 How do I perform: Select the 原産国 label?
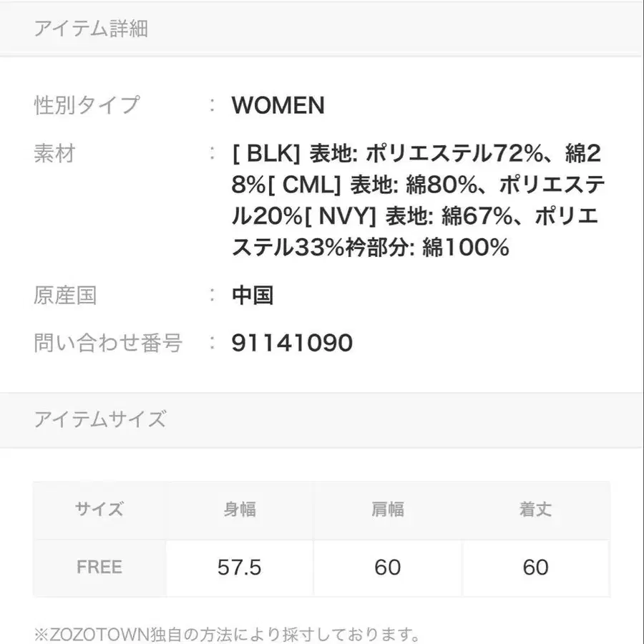point(65,295)
